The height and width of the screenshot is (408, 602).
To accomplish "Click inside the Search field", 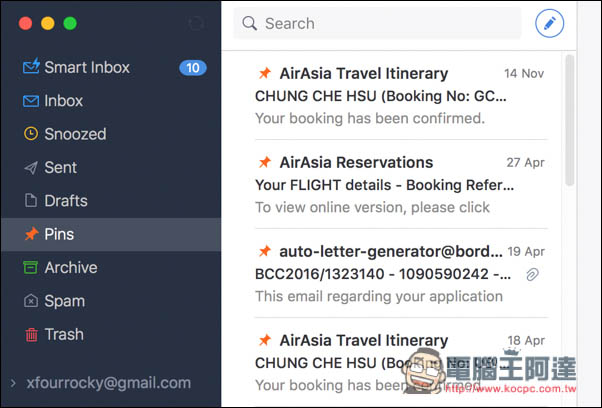I will pyautogui.click(x=377, y=23).
